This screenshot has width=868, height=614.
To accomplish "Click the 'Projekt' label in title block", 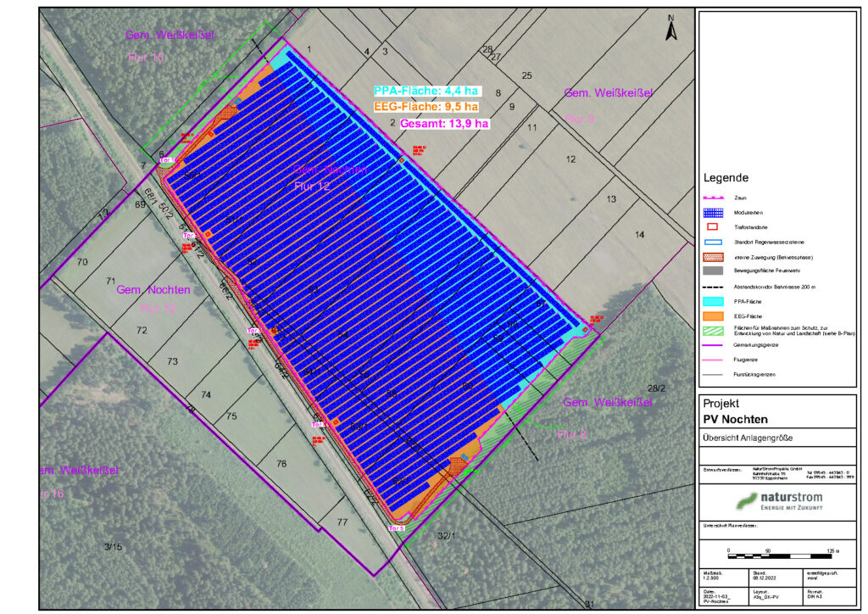I will [x=721, y=404].
